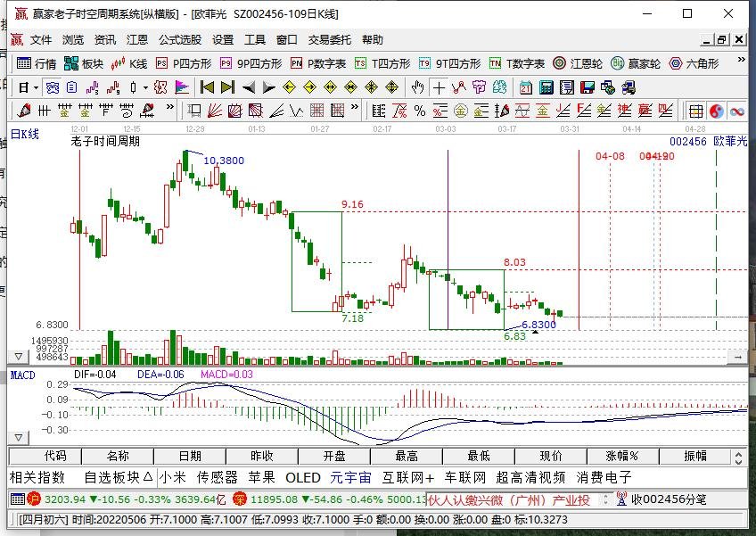Viewport: 756px width, 536px height.
Task: Open candlestick style dropdown arrow
Action: tap(145, 87)
